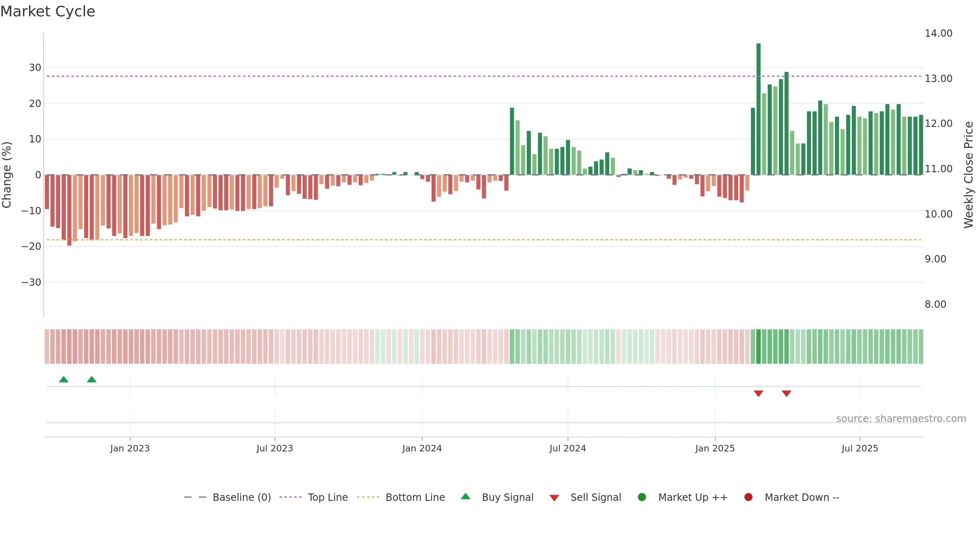The height and width of the screenshot is (551, 980).
Task: Click the orange dotted bottom line
Action: pos(484,240)
